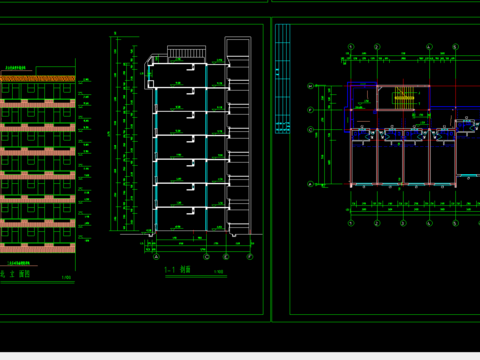Select left axis bubble A of plan
The width and height of the screenshot is (480, 360).
tap(310, 184)
